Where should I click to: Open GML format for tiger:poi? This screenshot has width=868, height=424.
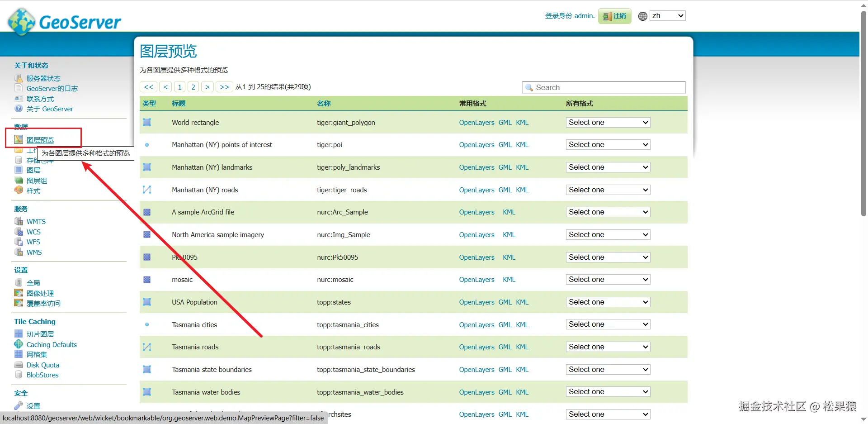[505, 145]
